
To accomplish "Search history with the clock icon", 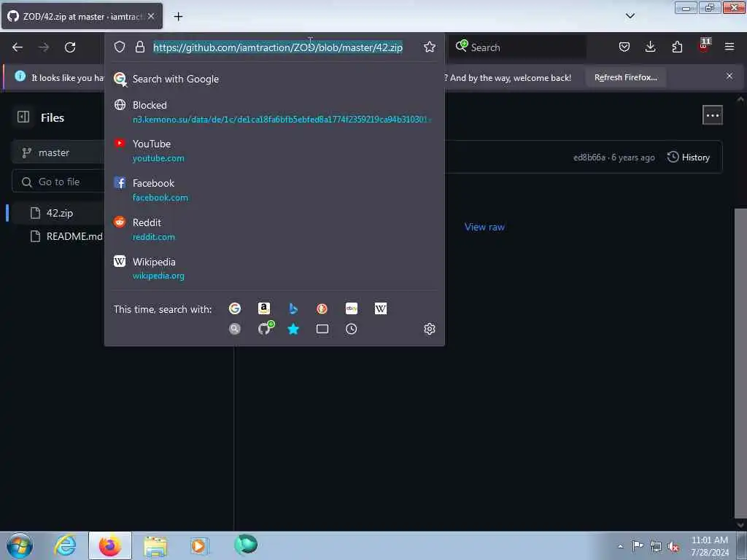I will (x=351, y=329).
